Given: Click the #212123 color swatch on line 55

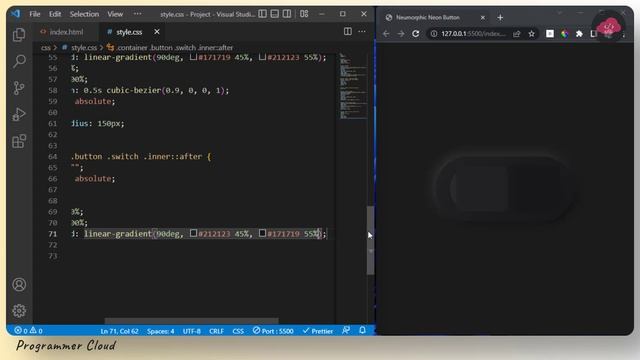Looking at the screenshot, I should click(263, 57).
